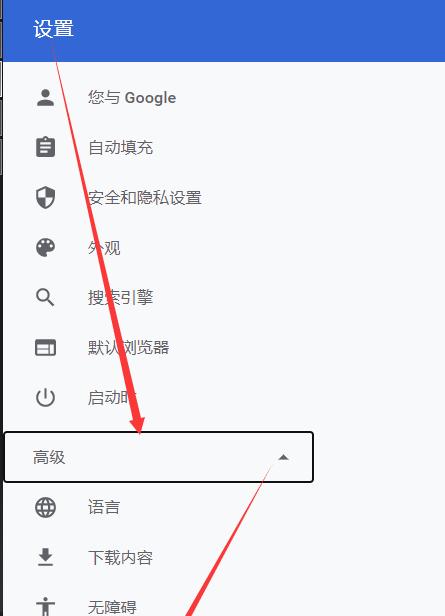Select the 搜索引擎 menu entry
445x616 pixels.
coord(120,297)
